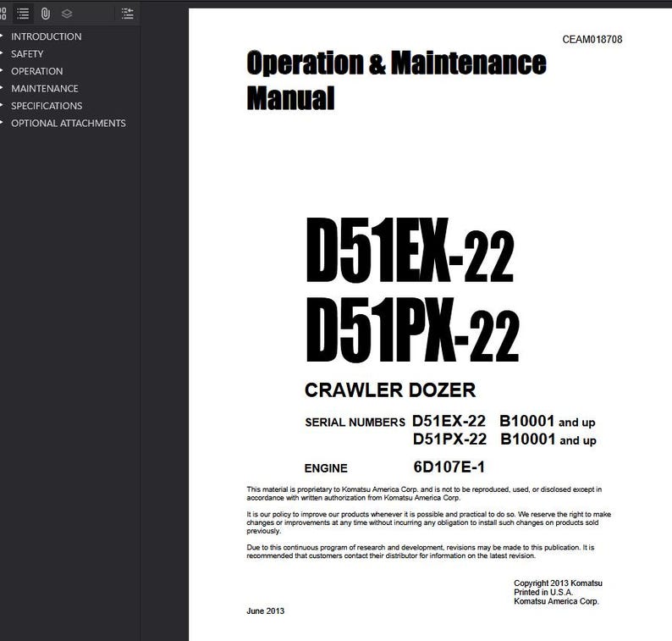Viewport: 672px width, 641px height.
Task: Expand the OPERATION outline arrow
Action: [x=2, y=70]
